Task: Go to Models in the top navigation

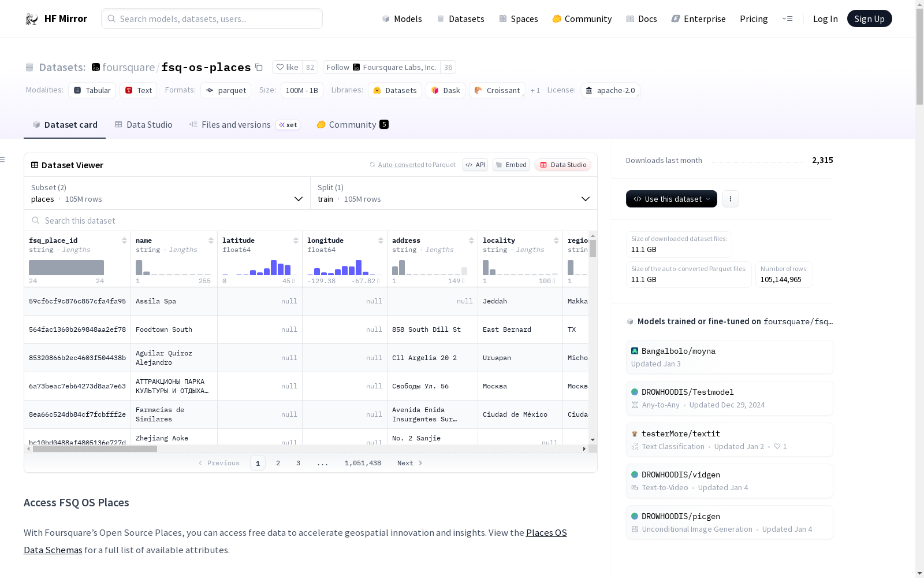Action: 402,19
